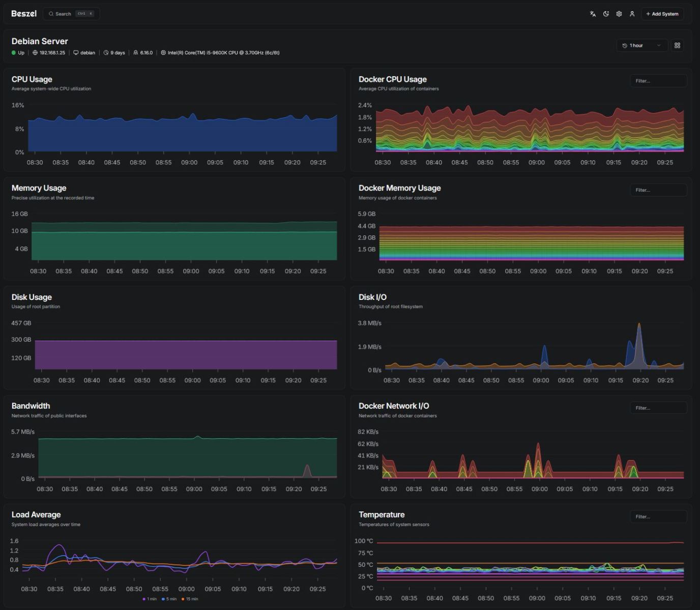This screenshot has height=610, width=700.
Task: Click the Debian Server heading
Action: click(40, 41)
